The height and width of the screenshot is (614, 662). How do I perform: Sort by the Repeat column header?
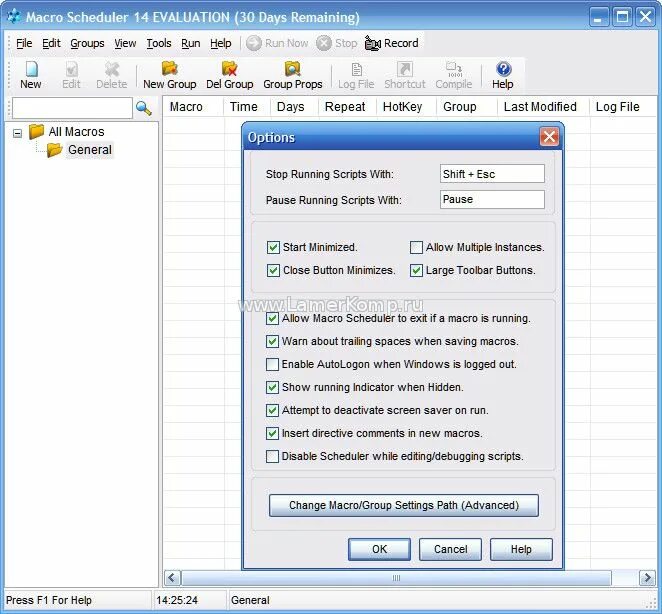[x=347, y=106]
